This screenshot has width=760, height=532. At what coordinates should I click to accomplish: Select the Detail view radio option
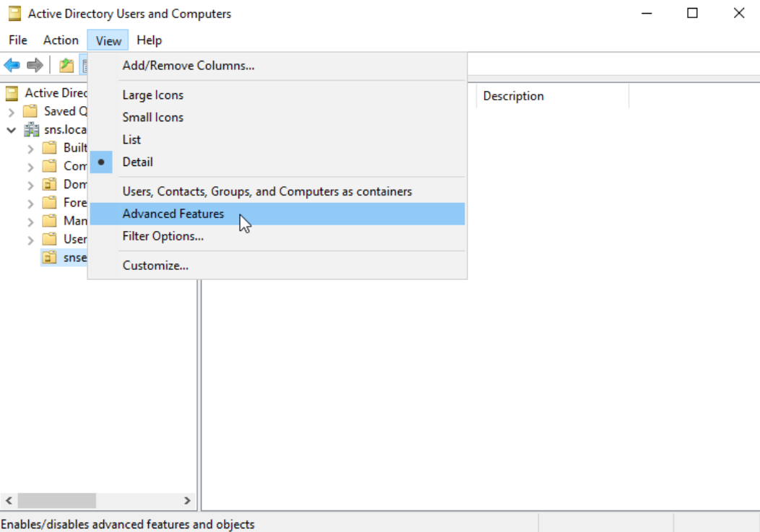(x=277, y=162)
